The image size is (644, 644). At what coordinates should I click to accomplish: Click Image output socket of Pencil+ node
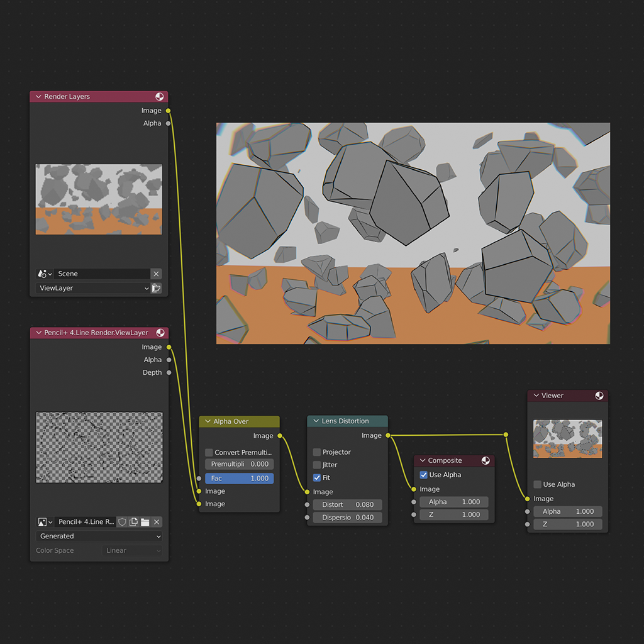coord(169,347)
